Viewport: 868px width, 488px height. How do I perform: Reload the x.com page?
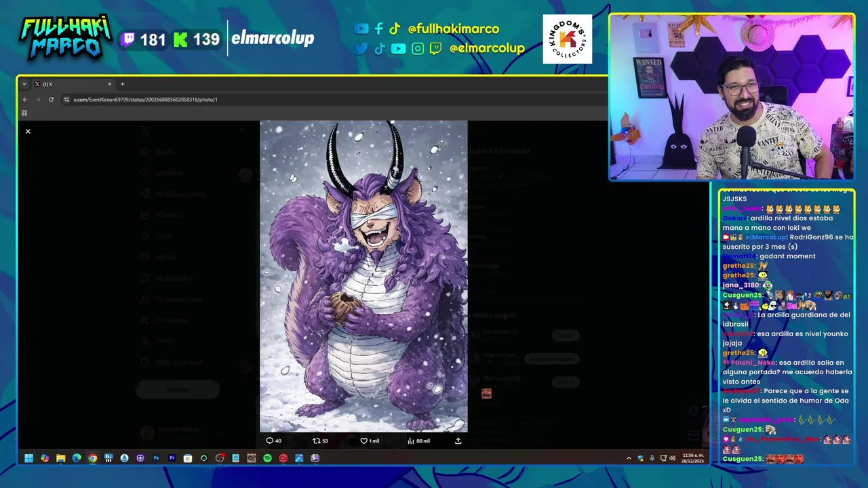(x=51, y=100)
